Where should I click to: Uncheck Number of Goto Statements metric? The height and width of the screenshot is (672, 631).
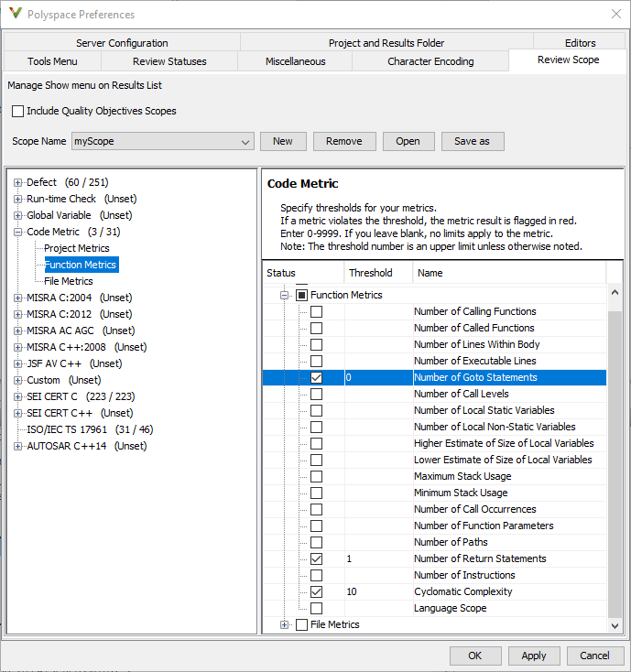pyautogui.click(x=316, y=377)
